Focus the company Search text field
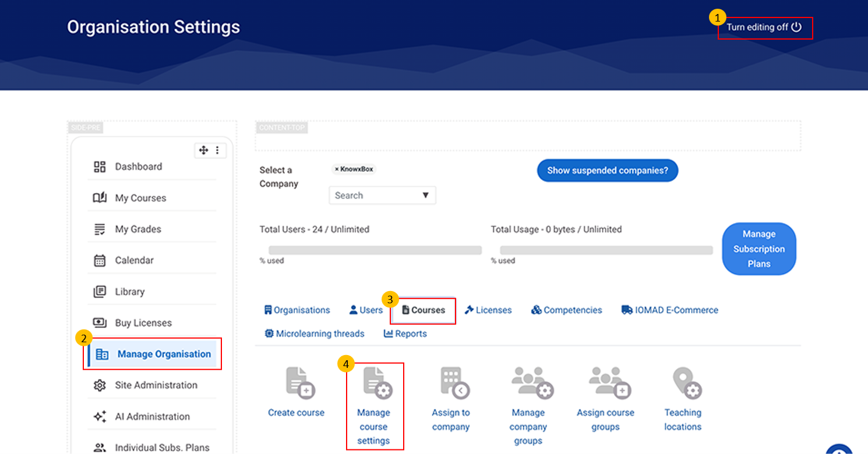This screenshot has height=454, width=868. [382, 196]
